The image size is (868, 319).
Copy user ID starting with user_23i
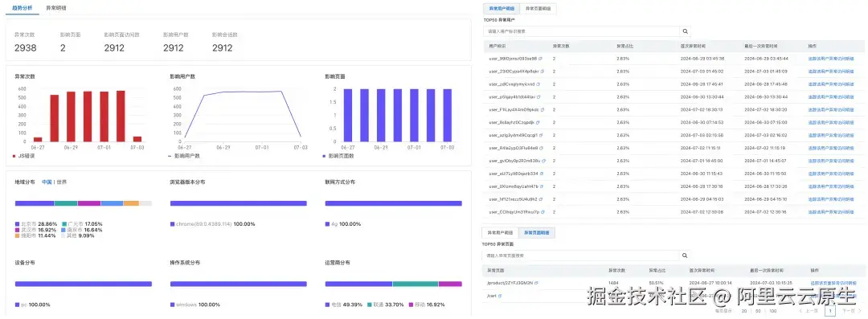click(542, 71)
